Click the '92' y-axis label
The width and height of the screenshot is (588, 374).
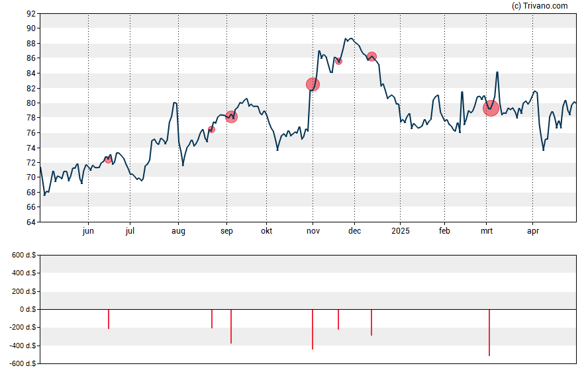coord(31,14)
